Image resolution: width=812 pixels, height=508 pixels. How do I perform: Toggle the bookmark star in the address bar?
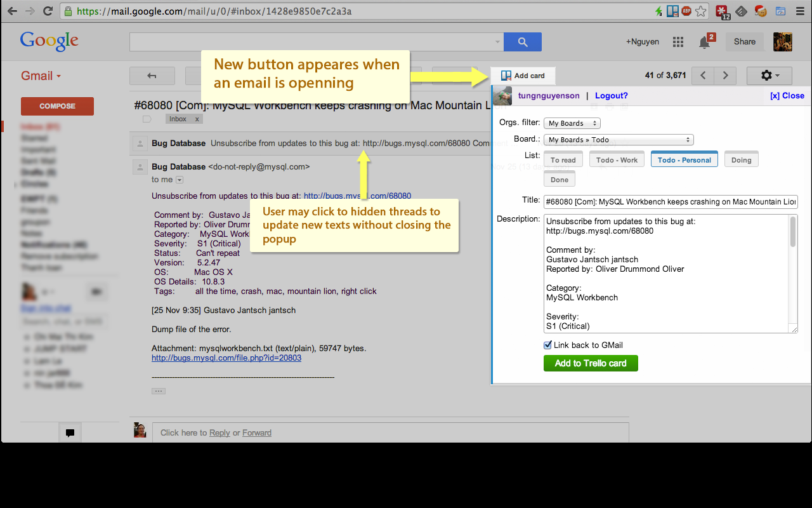point(700,11)
